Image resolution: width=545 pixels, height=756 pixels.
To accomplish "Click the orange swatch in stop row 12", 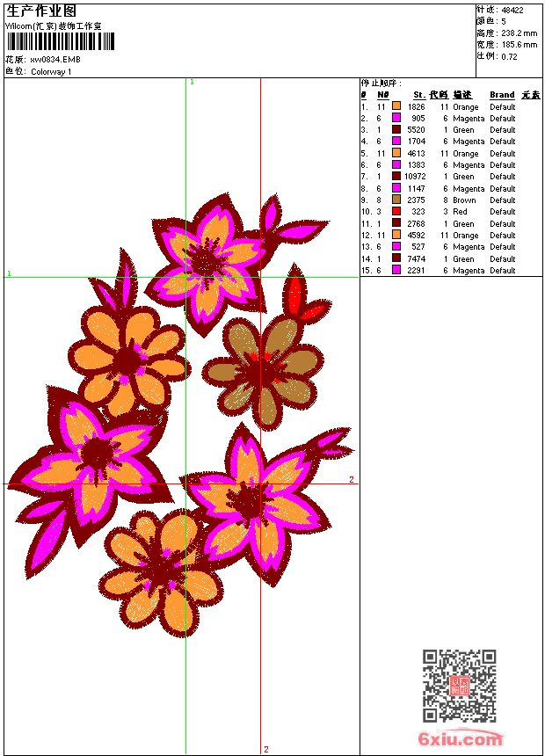I will [x=396, y=235].
